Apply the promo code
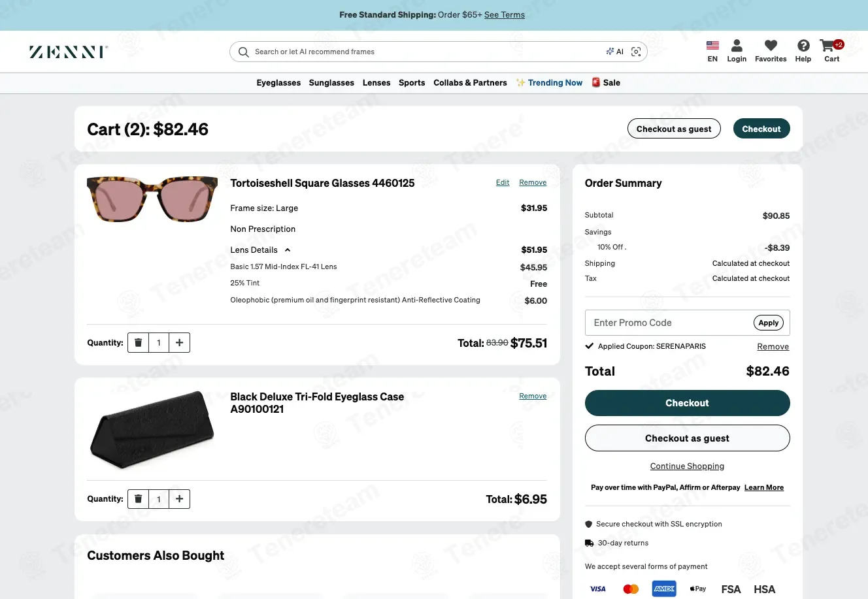The image size is (868, 599). [769, 323]
